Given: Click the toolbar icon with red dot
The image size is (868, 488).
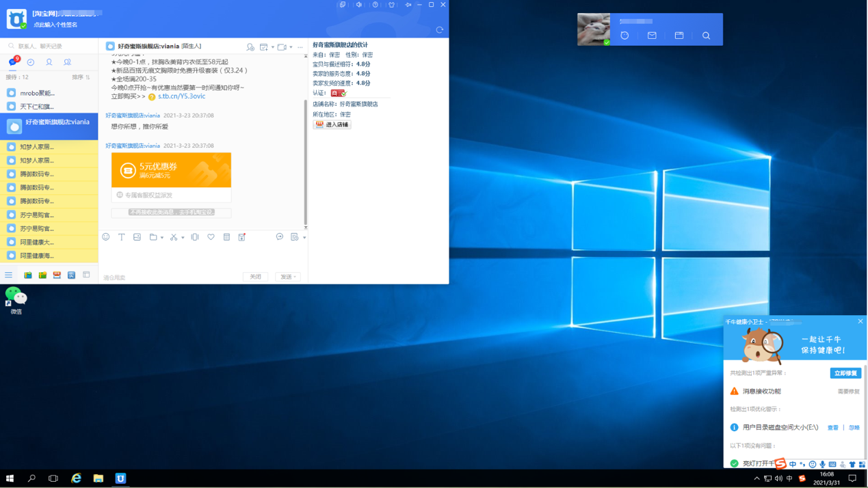Looking at the screenshot, I should [241, 237].
